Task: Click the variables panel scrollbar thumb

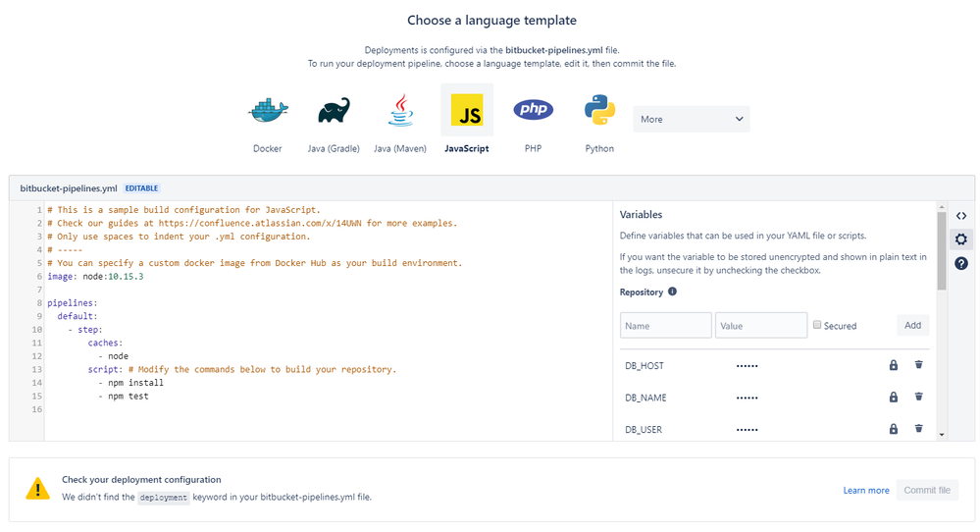Action: pos(941,250)
